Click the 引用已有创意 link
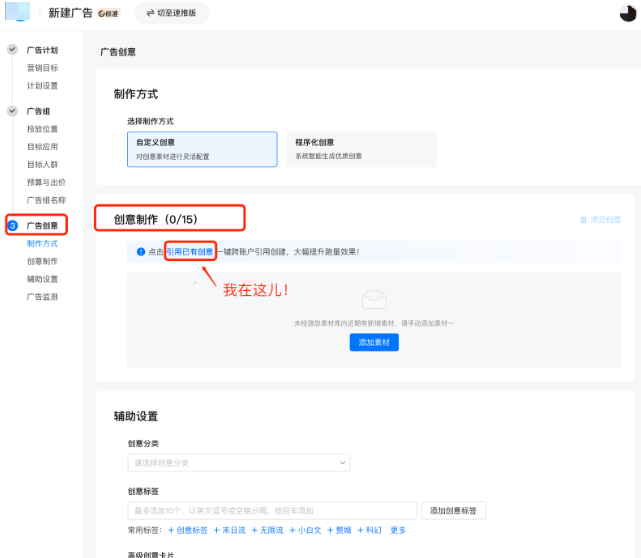Screen dimensions: 641x558 [x=190, y=252]
